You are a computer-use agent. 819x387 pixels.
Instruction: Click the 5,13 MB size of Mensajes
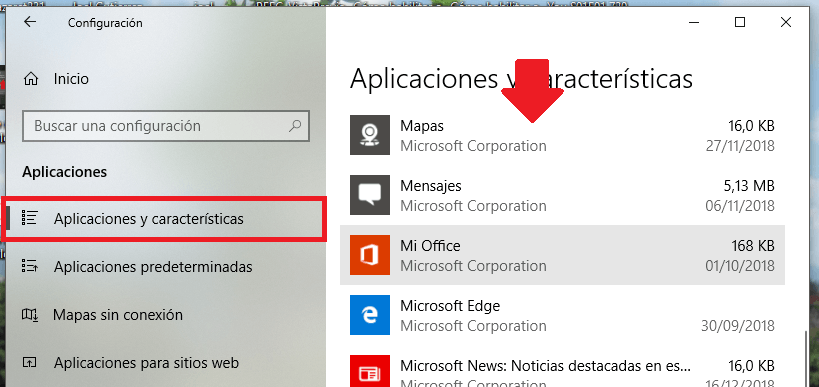(750, 185)
